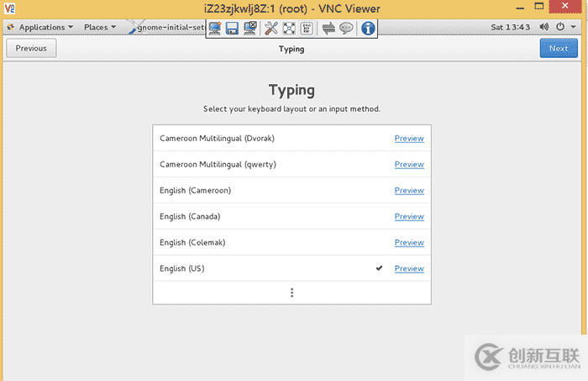Click the VNC new connection icon

(x=214, y=28)
